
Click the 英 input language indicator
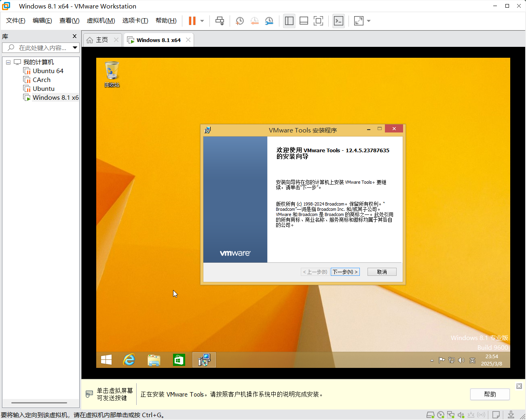472,360
